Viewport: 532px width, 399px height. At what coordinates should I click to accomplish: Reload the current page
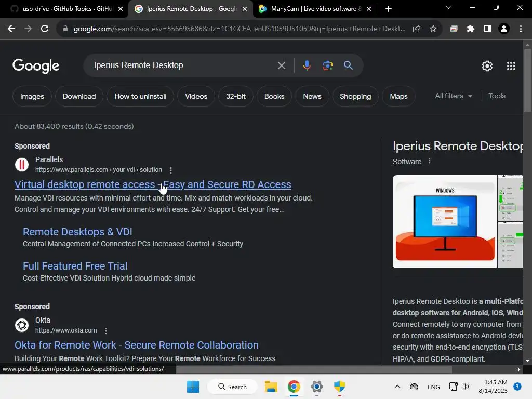tap(45, 29)
